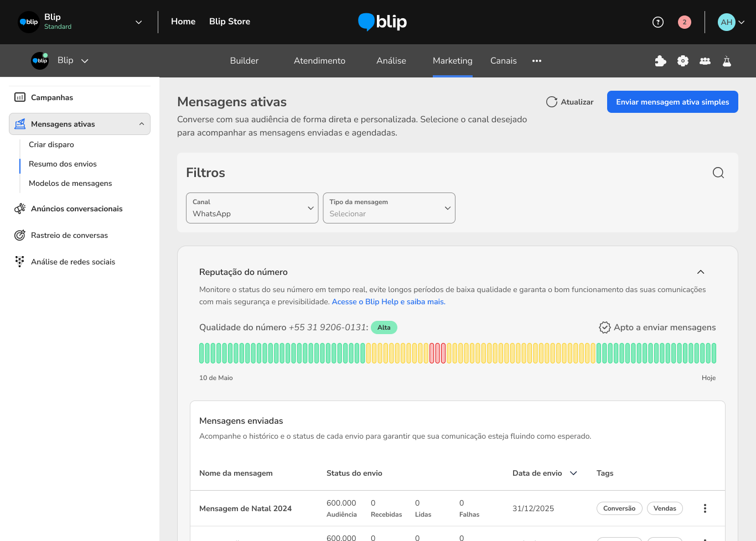This screenshot has height=541, width=756.
Task: Click the help question mark icon
Action: (657, 22)
